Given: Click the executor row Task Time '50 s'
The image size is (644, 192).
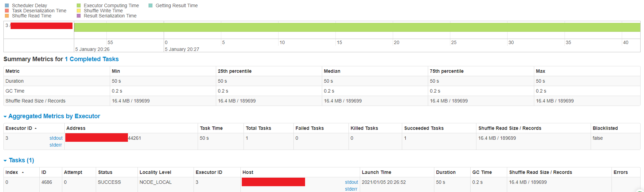Looking at the screenshot, I should (x=204, y=138).
